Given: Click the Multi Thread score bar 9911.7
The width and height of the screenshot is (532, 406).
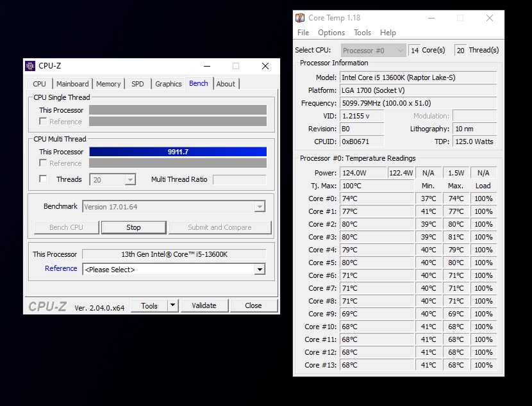Looking at the screenshot, I should coord(178,152).
